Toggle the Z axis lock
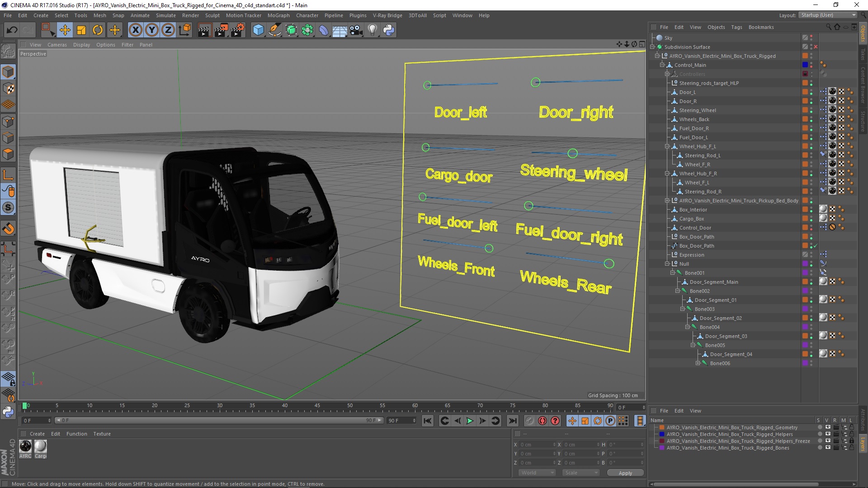868x488 pixels. point(168,30)
